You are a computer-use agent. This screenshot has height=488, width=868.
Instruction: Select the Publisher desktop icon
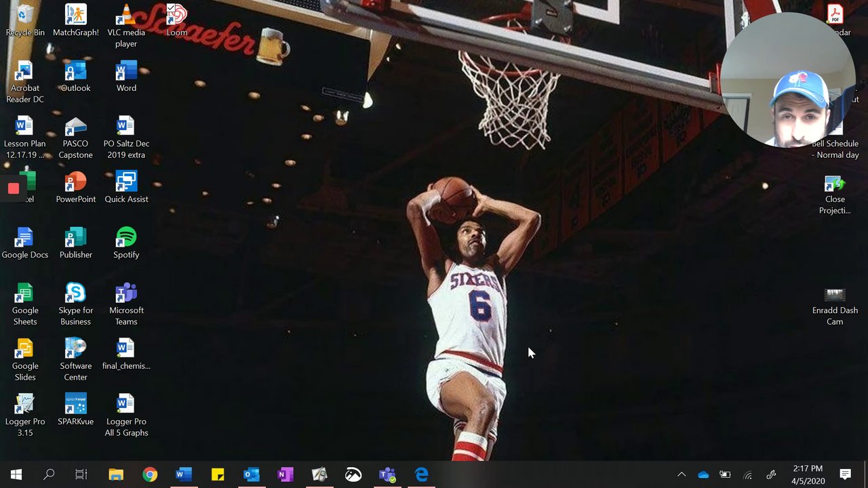tap(75, 243)
